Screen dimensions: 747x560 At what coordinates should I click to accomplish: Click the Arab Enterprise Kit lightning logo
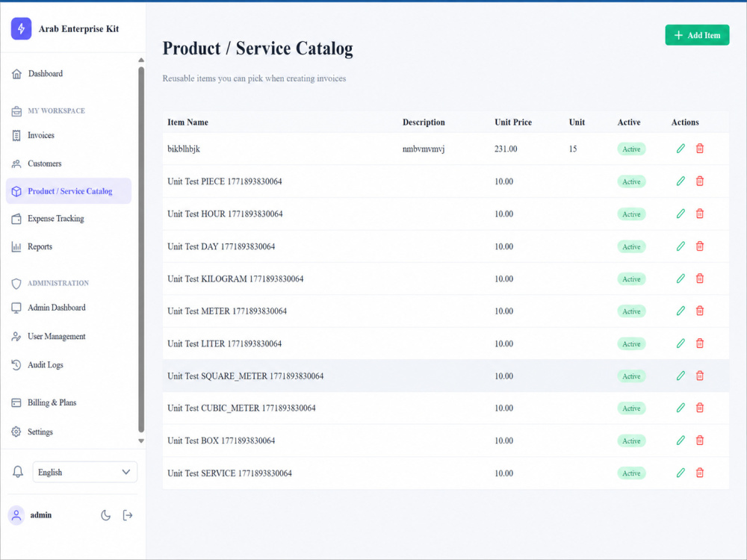pos(21,28)
